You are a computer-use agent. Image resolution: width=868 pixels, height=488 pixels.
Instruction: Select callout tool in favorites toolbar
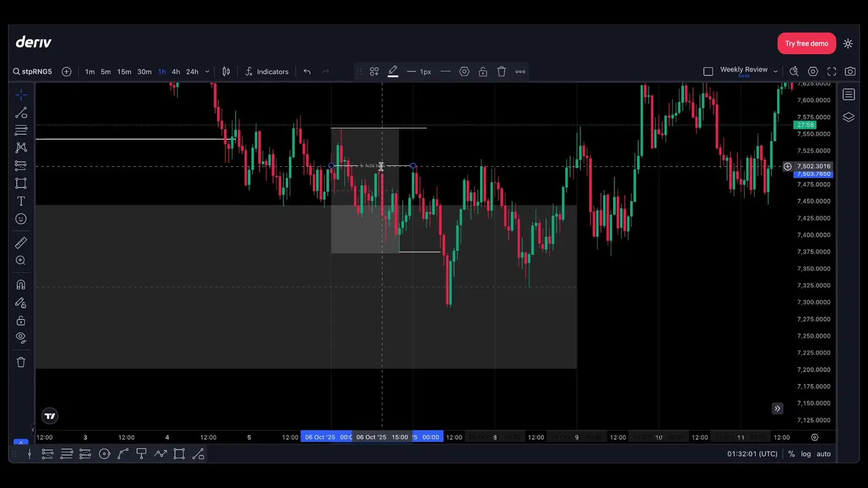(142, 454)
